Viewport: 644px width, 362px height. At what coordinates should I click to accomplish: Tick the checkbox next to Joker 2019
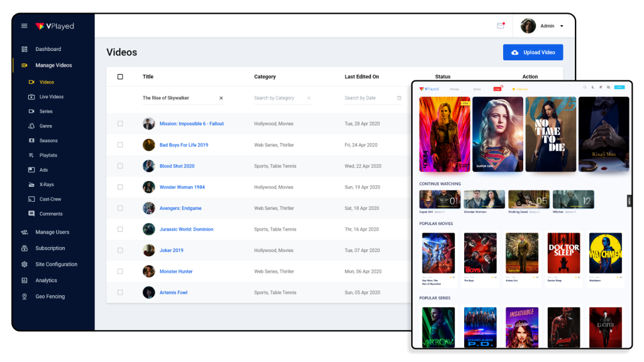tap(119, 250)
